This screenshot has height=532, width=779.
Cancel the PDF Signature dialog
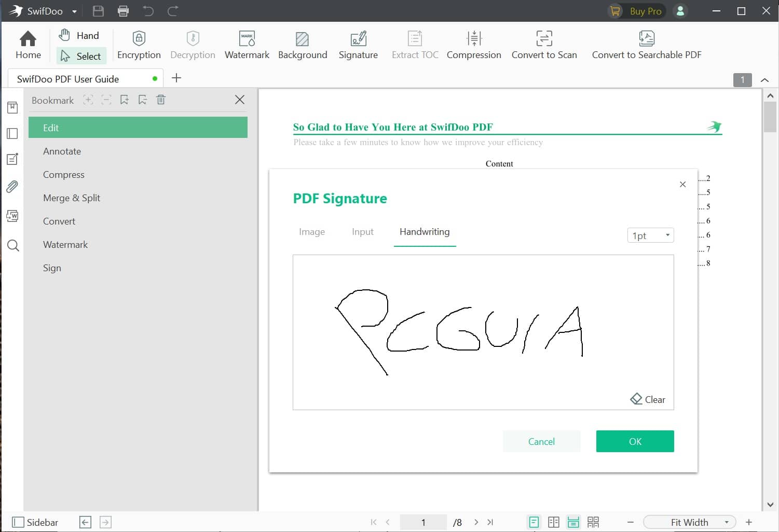[x=542, y=441]
